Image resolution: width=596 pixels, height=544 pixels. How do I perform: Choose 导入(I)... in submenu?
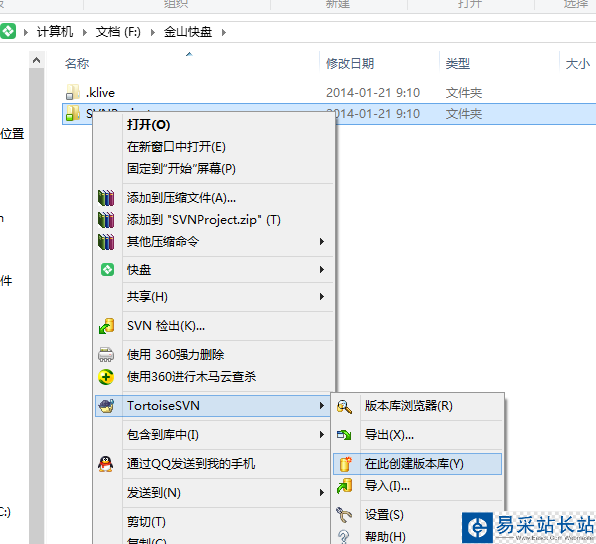[387, 486]
